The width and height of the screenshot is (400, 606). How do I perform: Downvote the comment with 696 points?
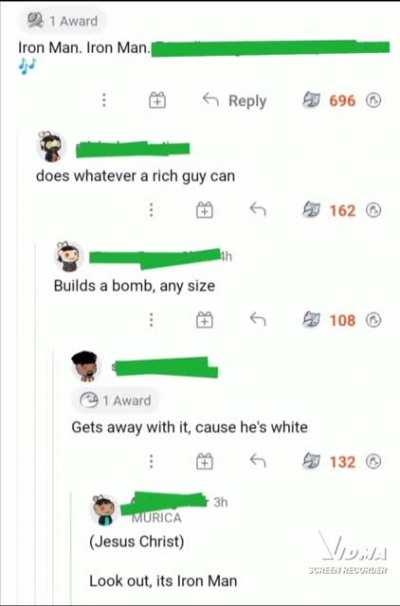click(374, 100)
